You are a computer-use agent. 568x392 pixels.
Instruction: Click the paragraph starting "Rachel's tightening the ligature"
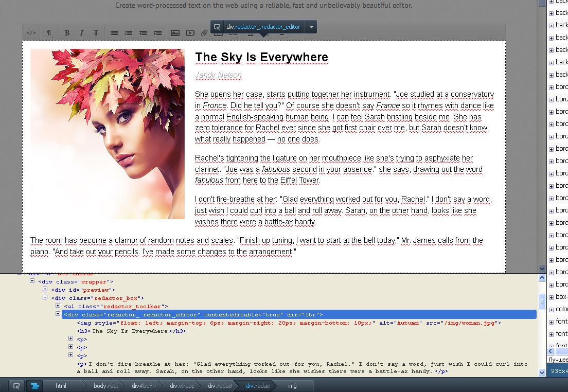coord(339,169)
